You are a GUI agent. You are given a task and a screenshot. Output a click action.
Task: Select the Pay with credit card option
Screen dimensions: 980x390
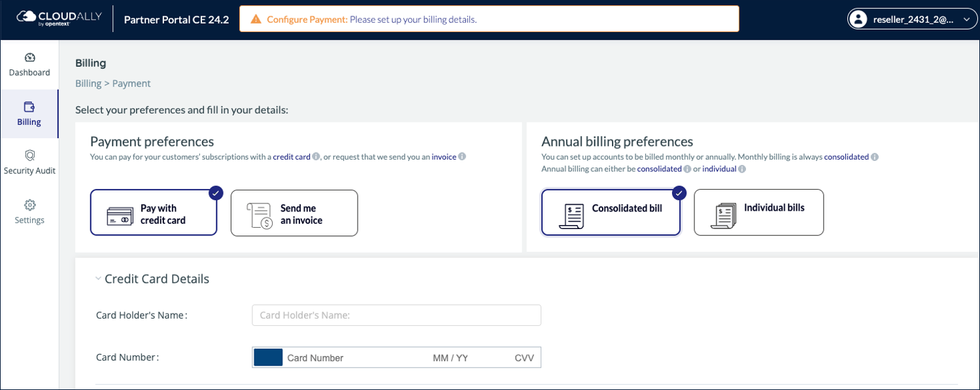click(154, 213)
